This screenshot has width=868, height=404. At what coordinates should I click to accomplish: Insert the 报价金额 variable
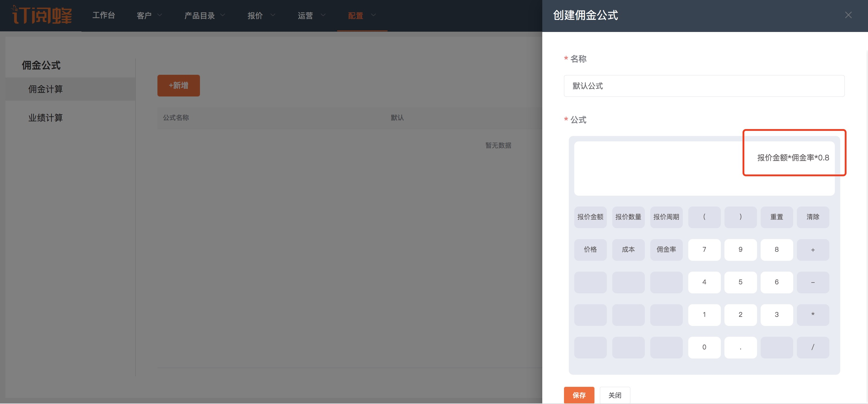(x=590, y=217)
